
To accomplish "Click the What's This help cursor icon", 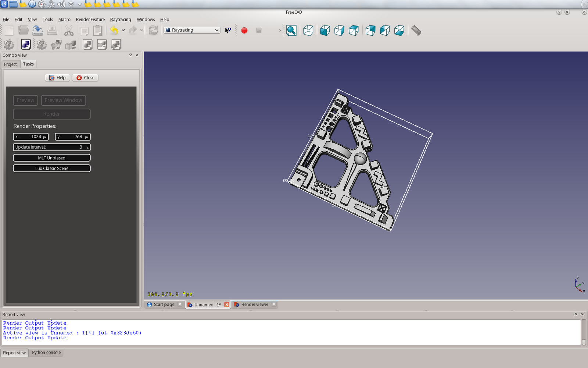I will [x=228, y=31].
